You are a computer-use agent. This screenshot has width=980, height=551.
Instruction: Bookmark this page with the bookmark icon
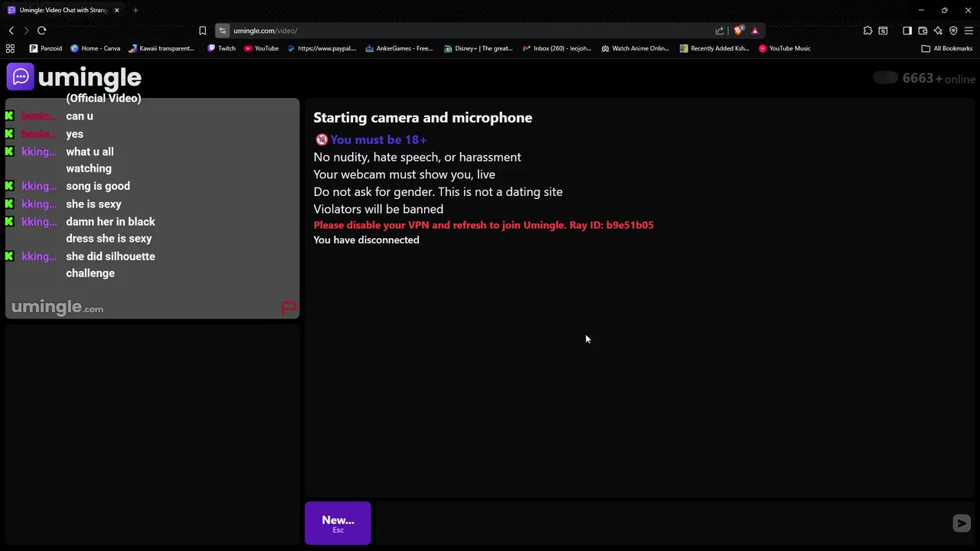pyautogui.click(x=202, y=31)
